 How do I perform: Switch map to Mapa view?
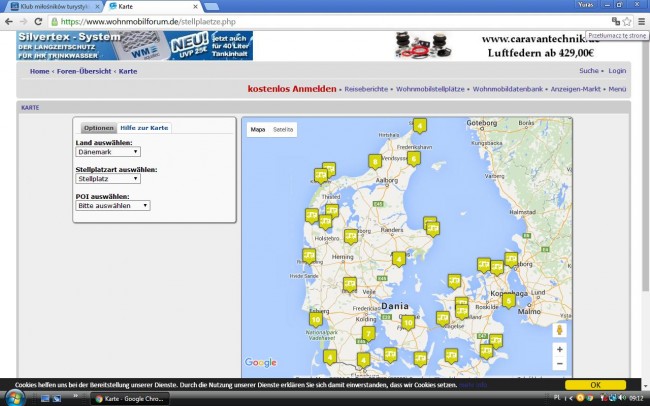257,129
